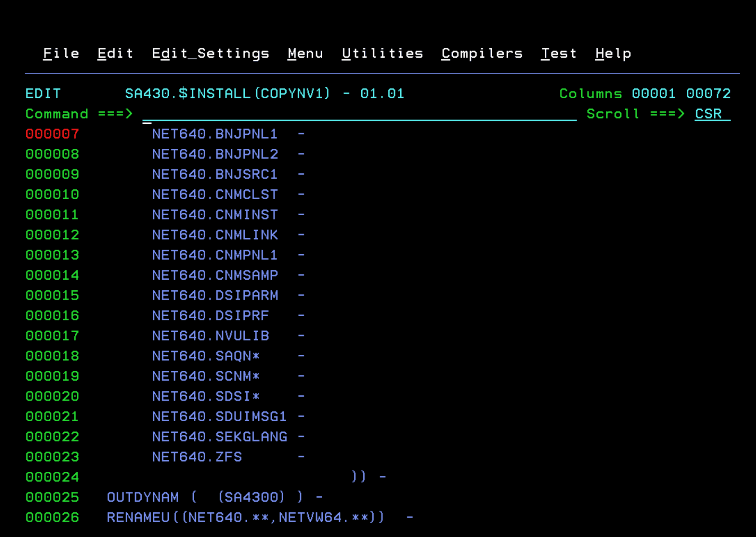This screenshot has width=756, height=537.
Task: Click line number 000007 shown in red
Action: click(52, 134)
